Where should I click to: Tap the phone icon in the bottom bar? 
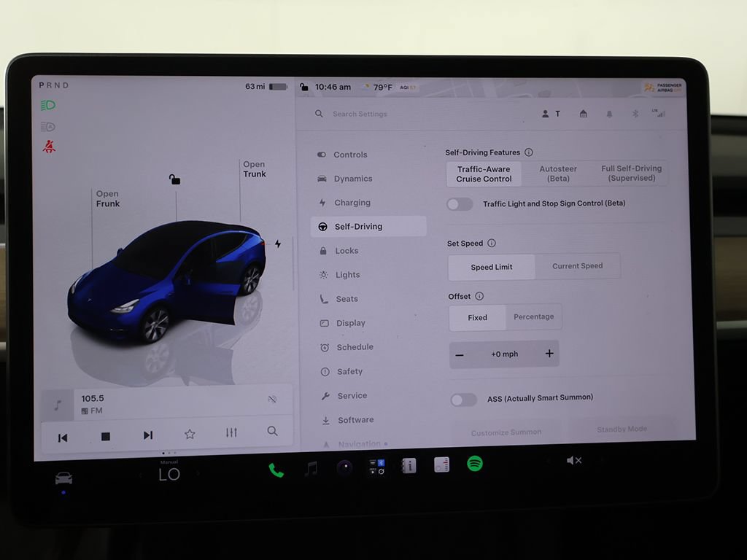pos(276,470)
